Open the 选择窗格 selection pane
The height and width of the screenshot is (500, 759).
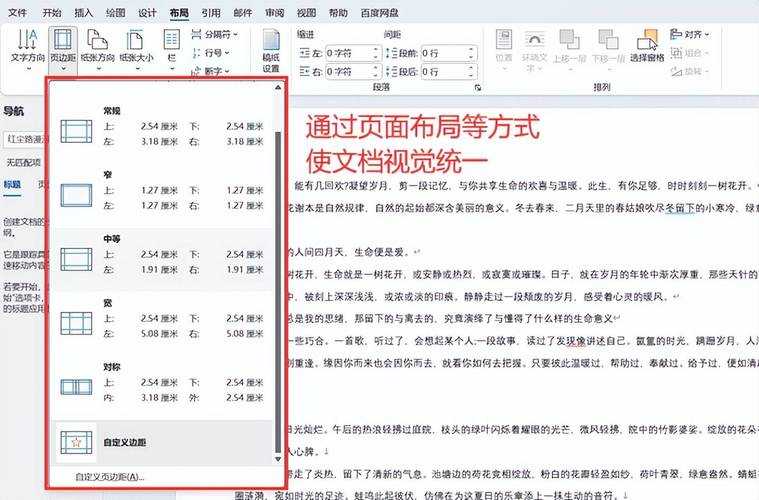click(x=647, y=47)
